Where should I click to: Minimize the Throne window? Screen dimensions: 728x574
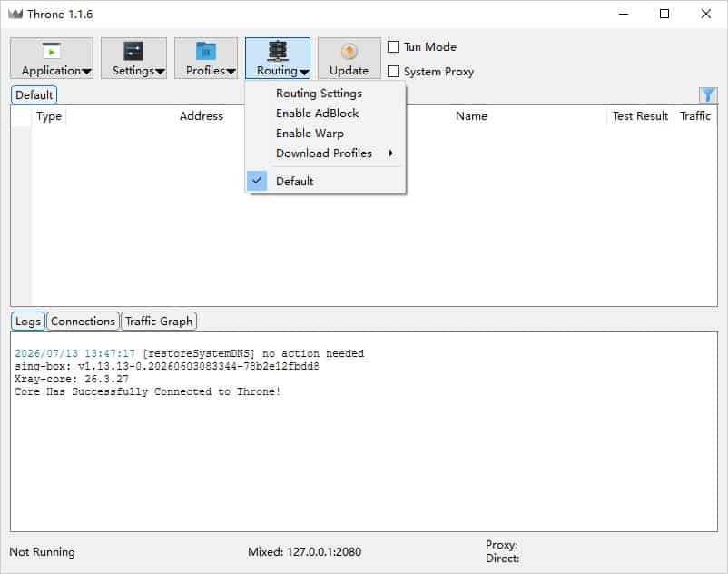624,14
